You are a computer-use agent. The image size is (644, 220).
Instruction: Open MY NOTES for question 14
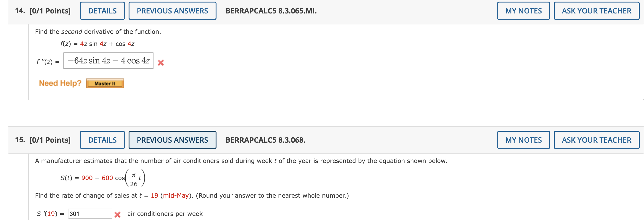[523, 11]
